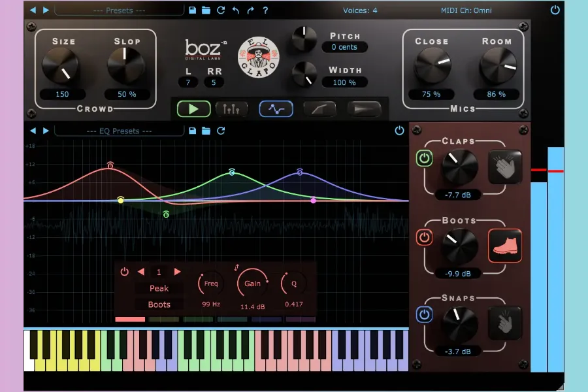Select the first red EQ band tab
Image resolution: width=588 pixels, height=392 pixels.
tap(129, 319)
